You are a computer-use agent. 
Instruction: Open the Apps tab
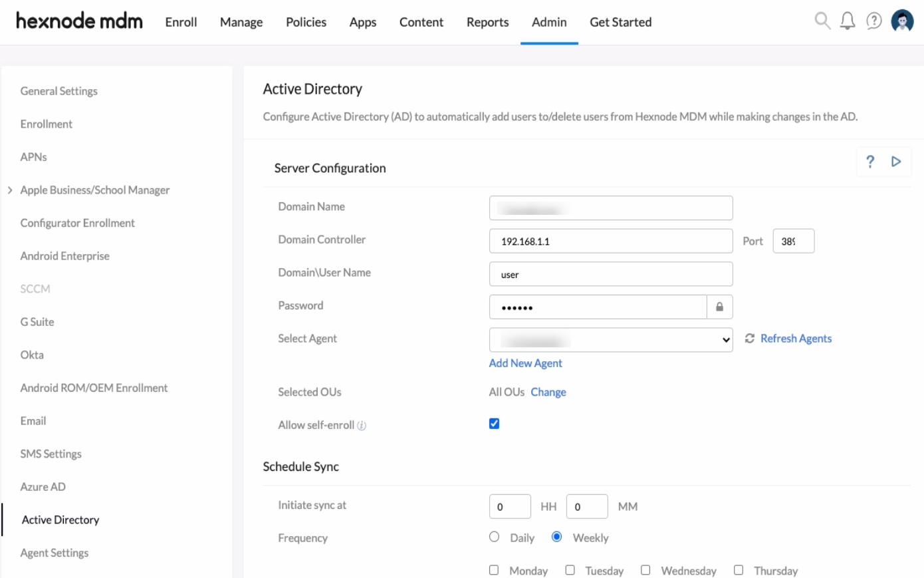pyautogui.click(x=363, y=22)
